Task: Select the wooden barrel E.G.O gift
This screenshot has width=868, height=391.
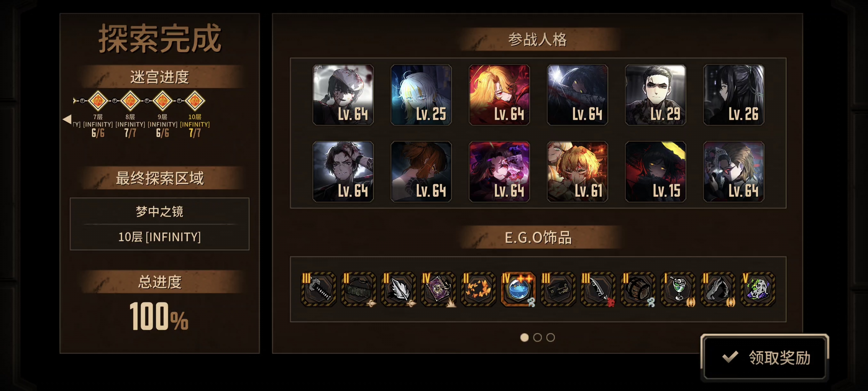Action: pos(638,289)
